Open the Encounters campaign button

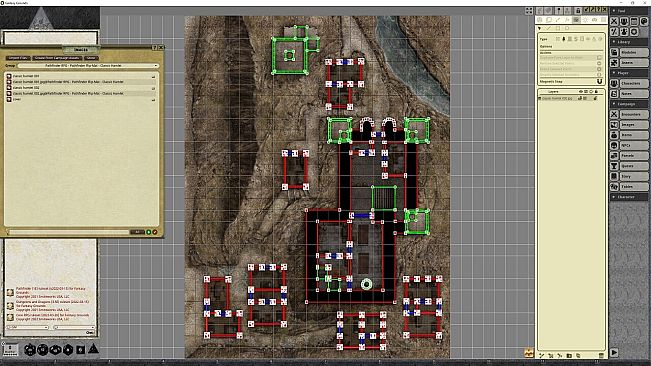click(x=634, y=114)
